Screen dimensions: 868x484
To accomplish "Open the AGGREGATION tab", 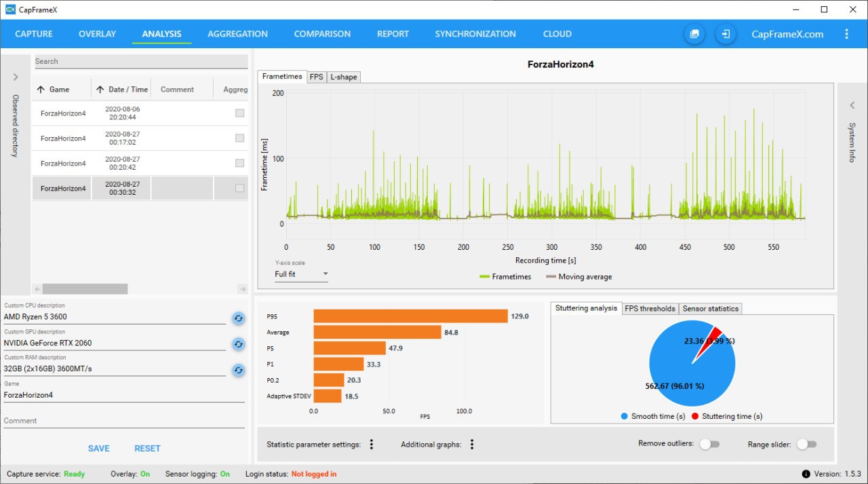I will pos(237,34).
